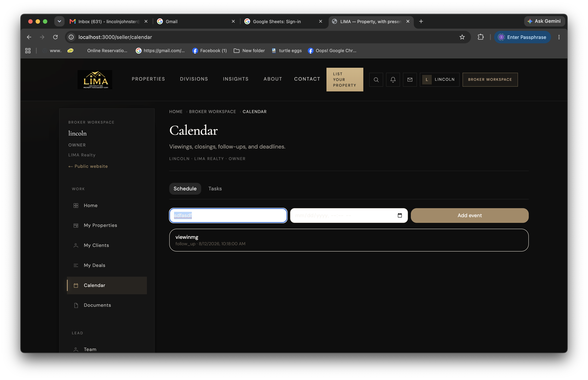Open Documents in the sidebar
Viewport: 588px width, 380px height.
tap(107, 305)
